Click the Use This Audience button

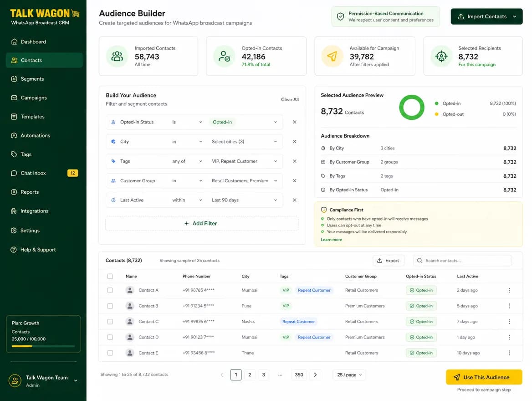coord(484,377)
